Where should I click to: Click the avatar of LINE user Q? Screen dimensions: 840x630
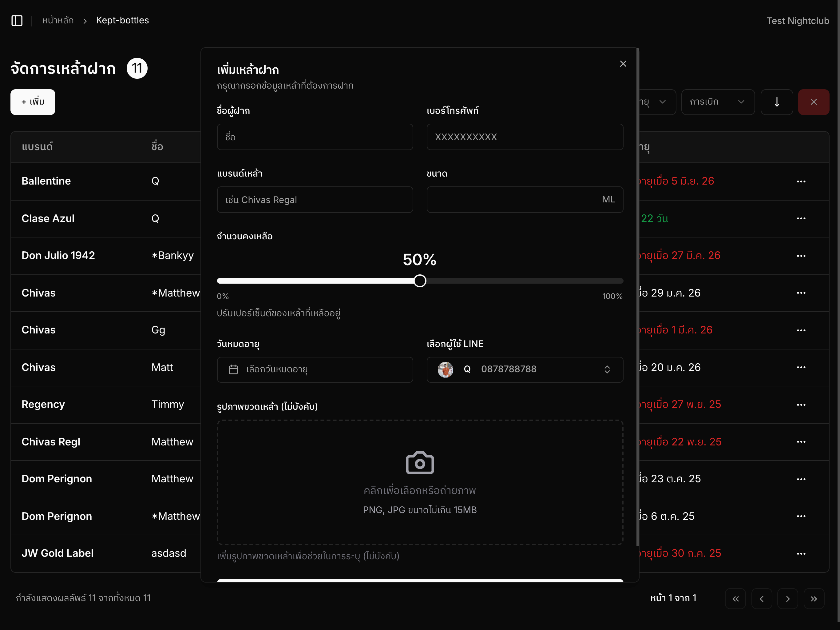pyautogui.click(x=445, y=369)
